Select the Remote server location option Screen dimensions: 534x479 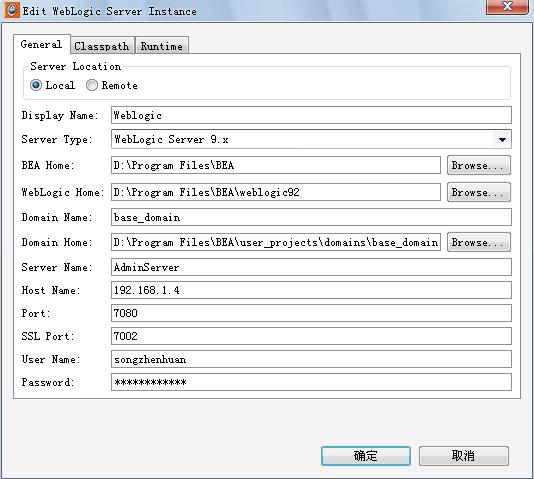pyautogui.click(x=92, y=85)
